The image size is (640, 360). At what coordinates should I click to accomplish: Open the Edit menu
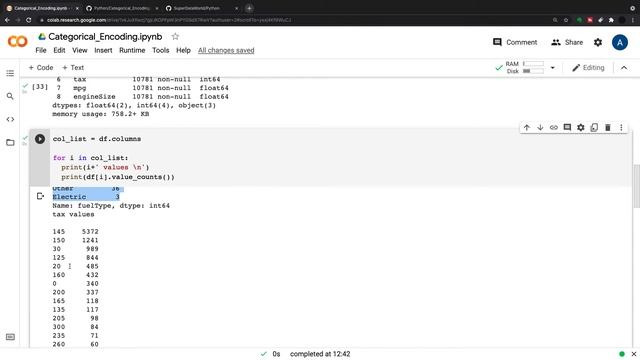point(59,50)
